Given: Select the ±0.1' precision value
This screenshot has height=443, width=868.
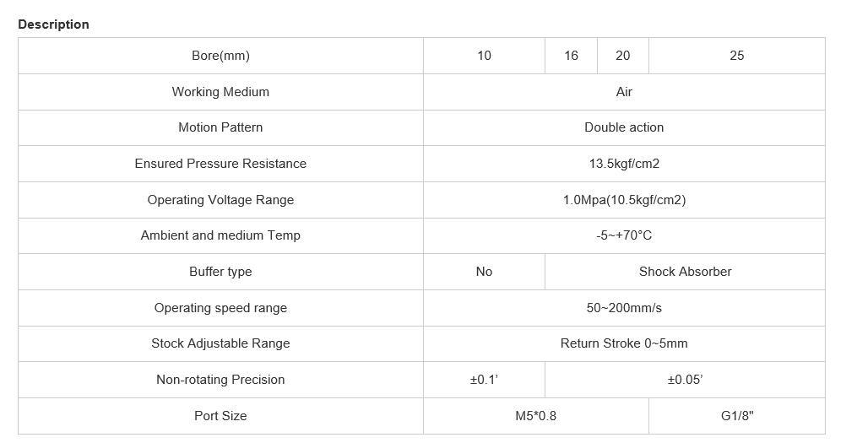Looking at the screenshot, I should (484, 380).
